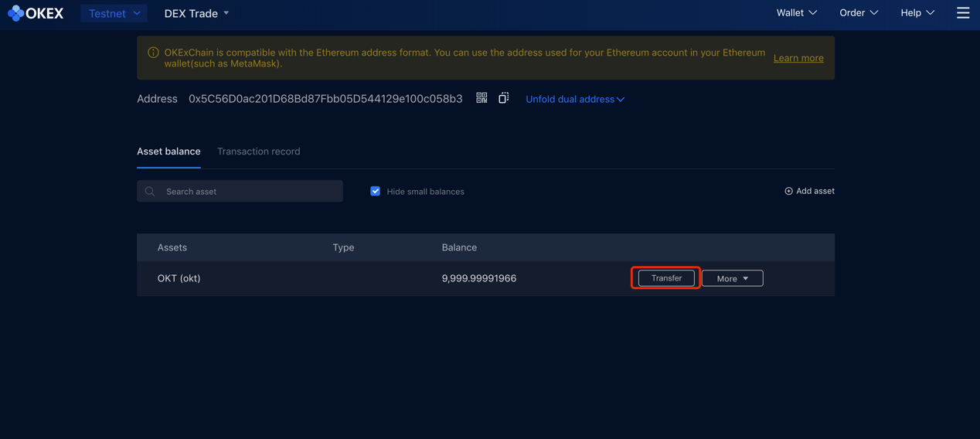Click the Balance column header

coord(459,247)
